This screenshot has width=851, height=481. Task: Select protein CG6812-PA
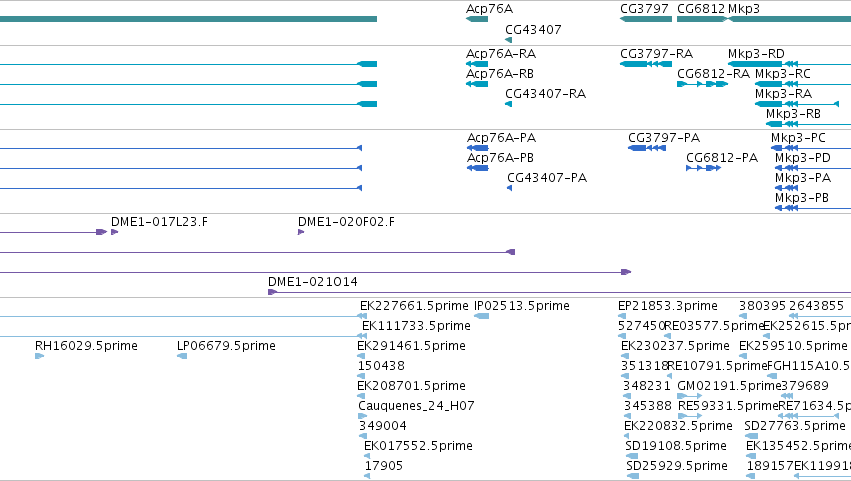[x=722, y=158]
